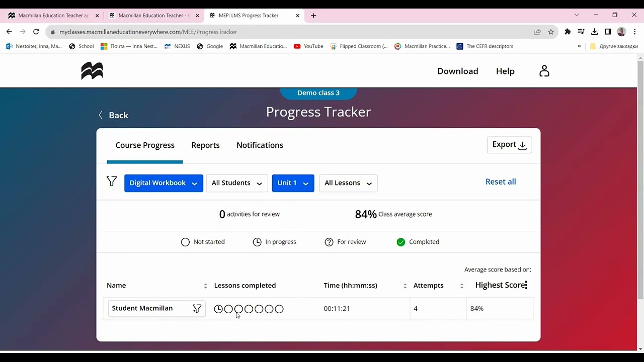Screen dimensions: 644x362
Task: Click the Macmillan Education logo
Action: tap(92, 71)
